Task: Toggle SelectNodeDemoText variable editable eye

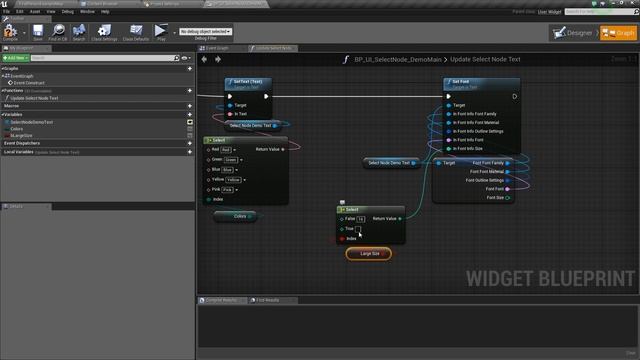Action: click(x=190, y=122)
